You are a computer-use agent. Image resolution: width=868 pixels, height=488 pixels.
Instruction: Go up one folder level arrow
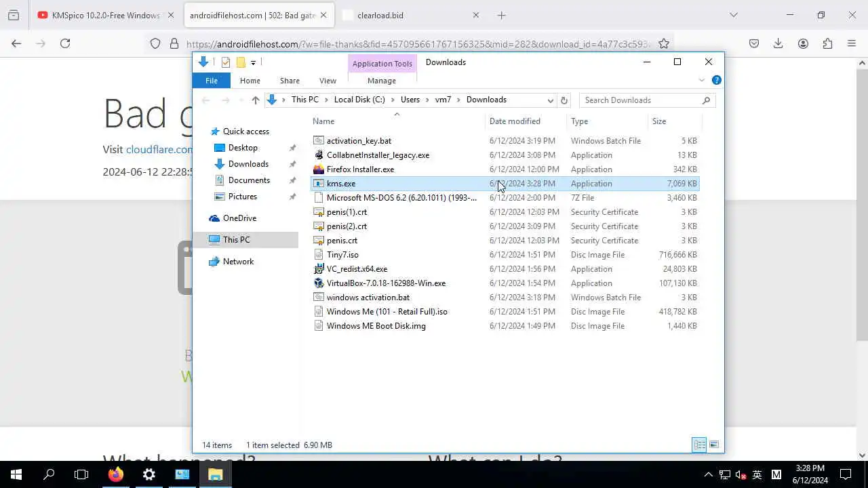255,100
